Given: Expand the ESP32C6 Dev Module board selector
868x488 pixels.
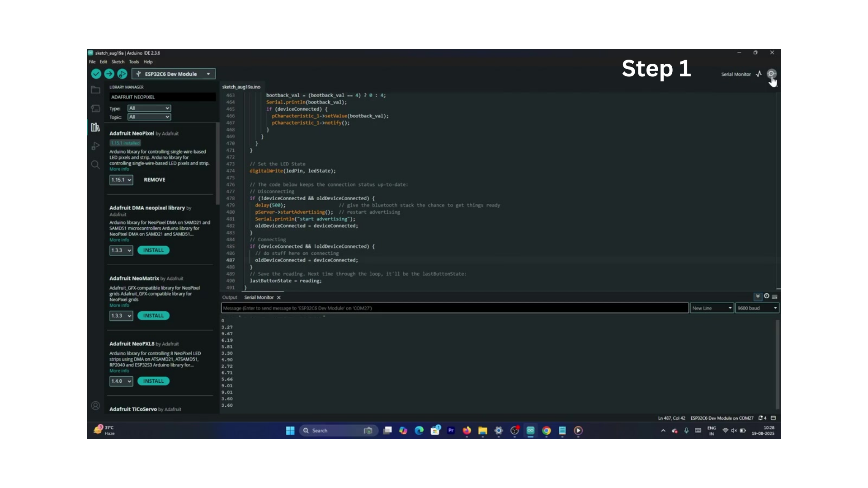Looking at the screenshot, I should click(174, 74).
